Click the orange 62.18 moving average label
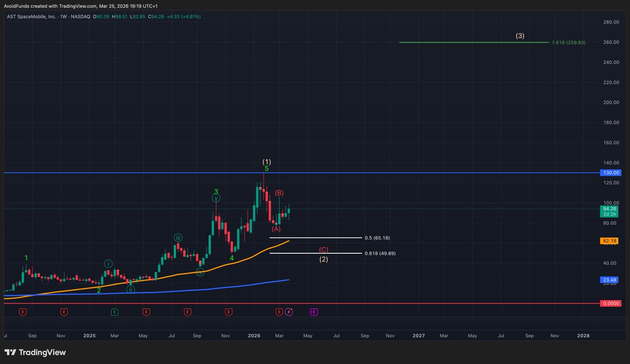 point(610,241)
